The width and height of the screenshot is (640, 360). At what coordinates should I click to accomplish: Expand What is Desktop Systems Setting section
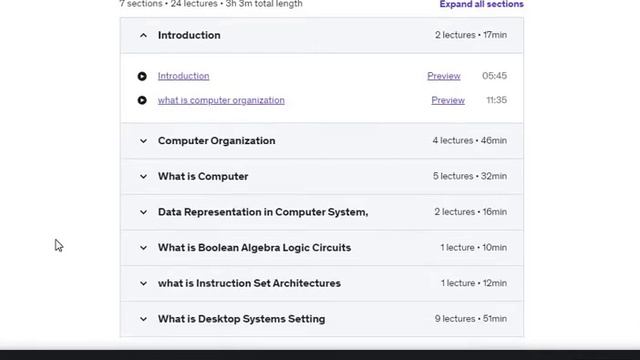point(143,319)
